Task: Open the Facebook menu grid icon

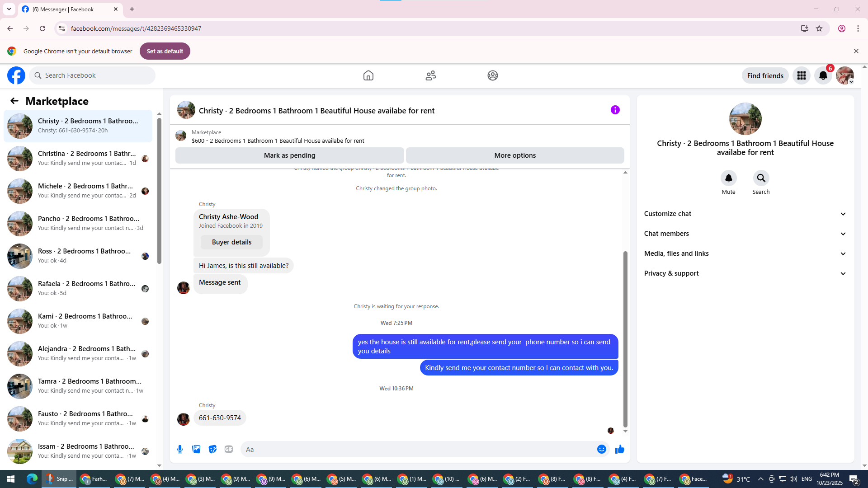Action: point(801,75)
